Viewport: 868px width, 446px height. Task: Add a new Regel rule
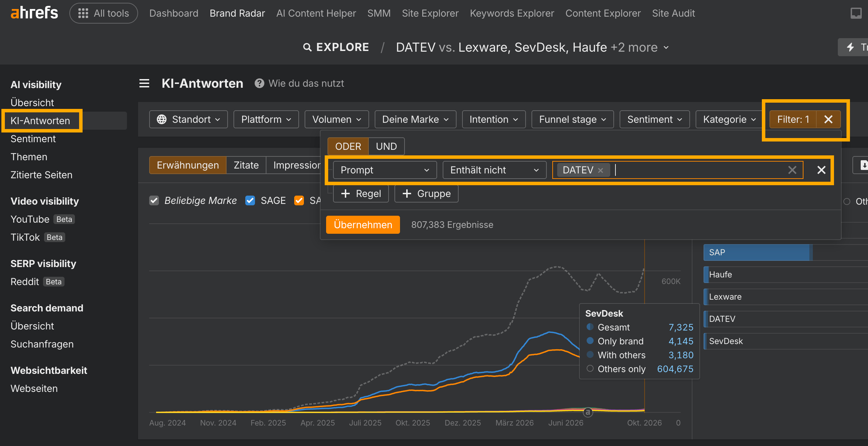pos(361,194)
